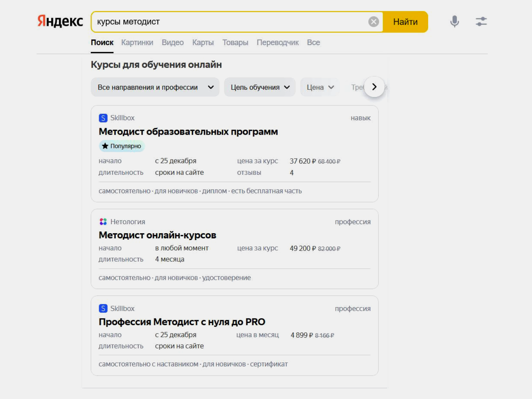Click the old price 82 000 ₽
Viewport: 532px width, 399px height.
[x=329, y=249]
